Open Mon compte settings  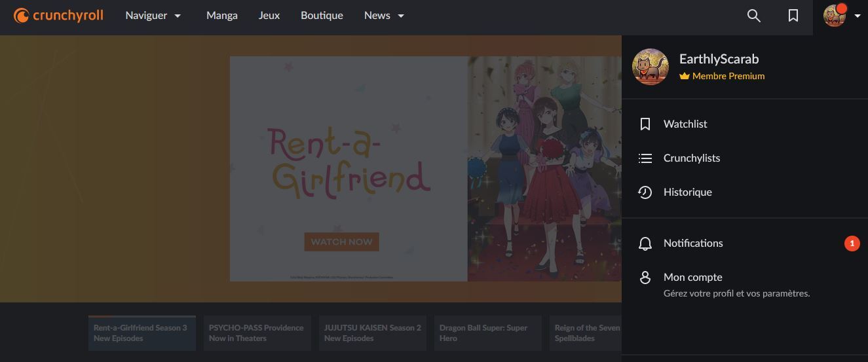745,284
